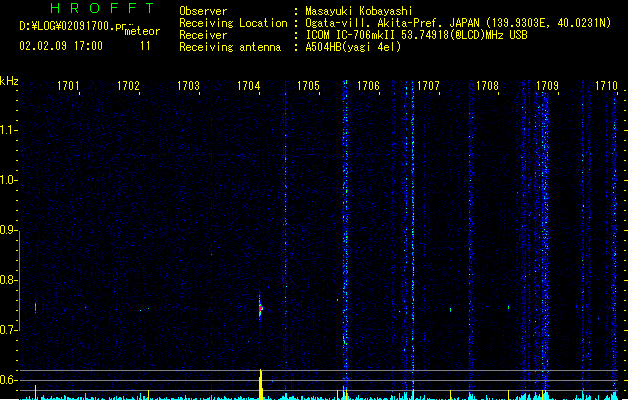This screenshot has width=629, height=400.
Task: Click the tall yellow intensity peak under 1704
Action: click(x=261, y=384)
